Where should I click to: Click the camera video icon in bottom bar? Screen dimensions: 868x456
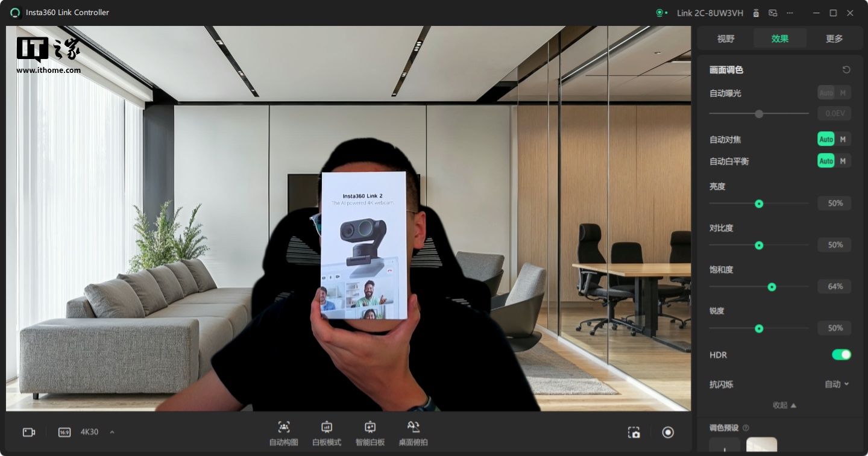[x=29, y=432]
